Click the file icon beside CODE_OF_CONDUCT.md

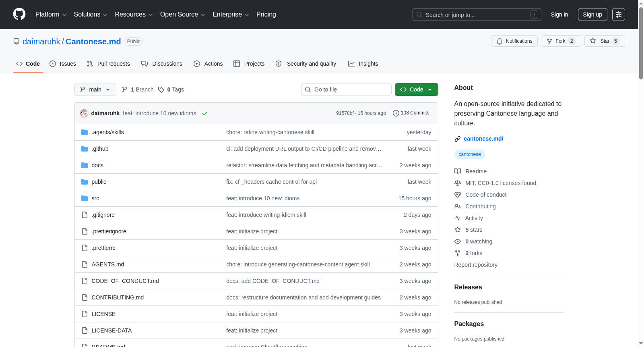tap(85, 281)
